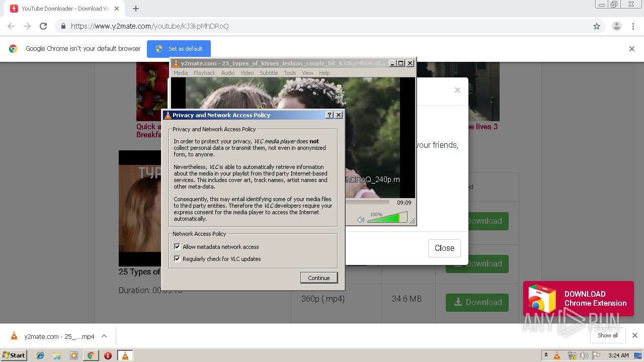The height and width of the screenshot is (362, 644).
Task: Open the VLC Audio menu
Action: [228, 73]
